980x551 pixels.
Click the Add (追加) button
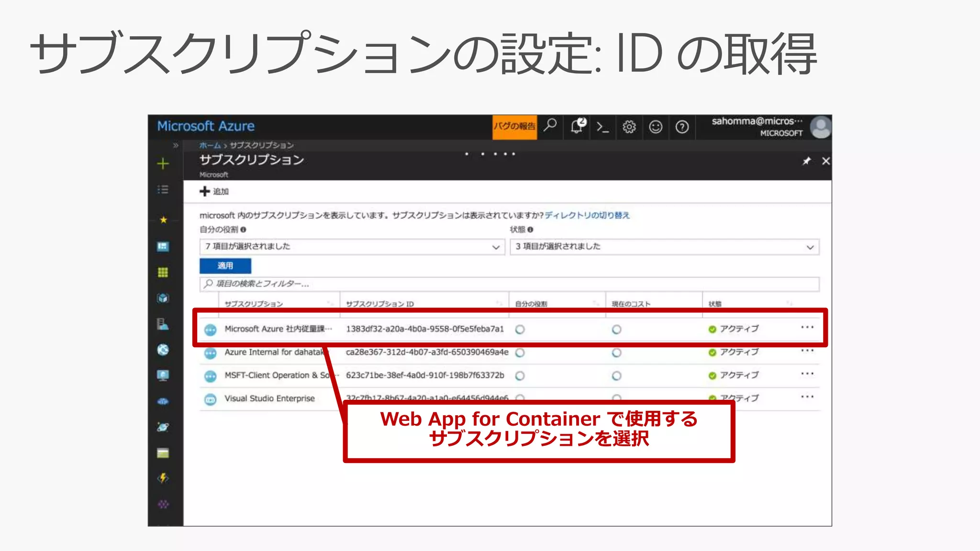click(x=214, y=191)
